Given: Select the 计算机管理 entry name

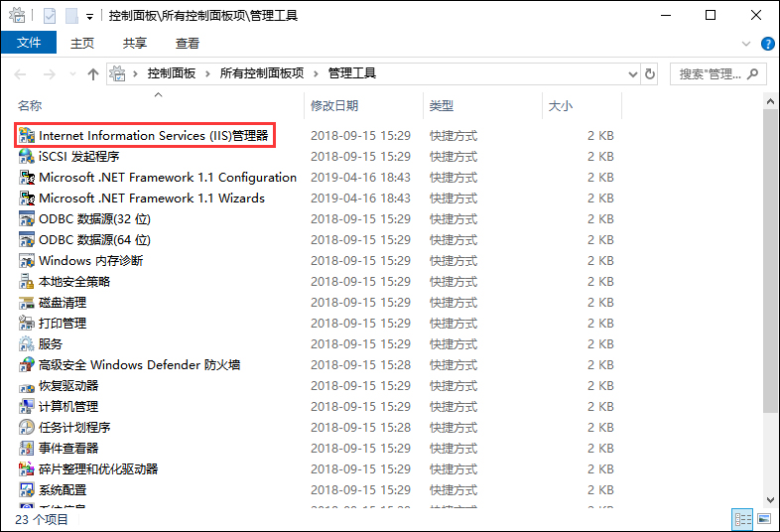Looking at the screenshot, I should [x=68, y=407].
